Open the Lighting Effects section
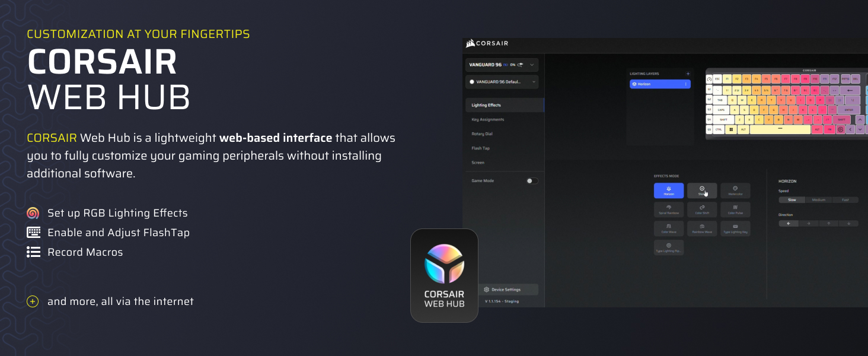The width and height of the screenshot is (868, 356). [505, 105]
